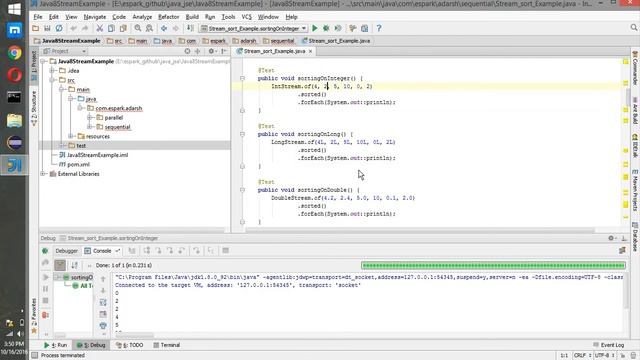This screenshot has width=640, height=360.
Task: Close the Stream_sort_Example.java editor tab
Action: point(311,51)
